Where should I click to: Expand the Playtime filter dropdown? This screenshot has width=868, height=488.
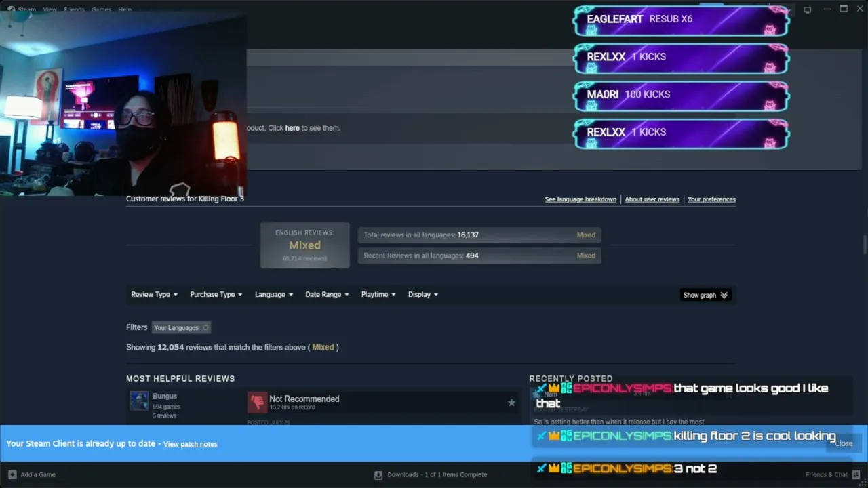tap(378, 295)
